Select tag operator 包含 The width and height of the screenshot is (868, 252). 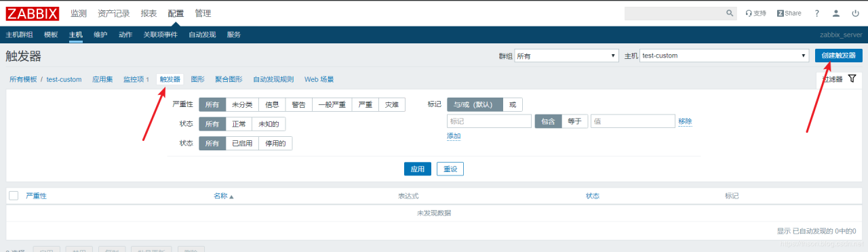click(548, 121)
